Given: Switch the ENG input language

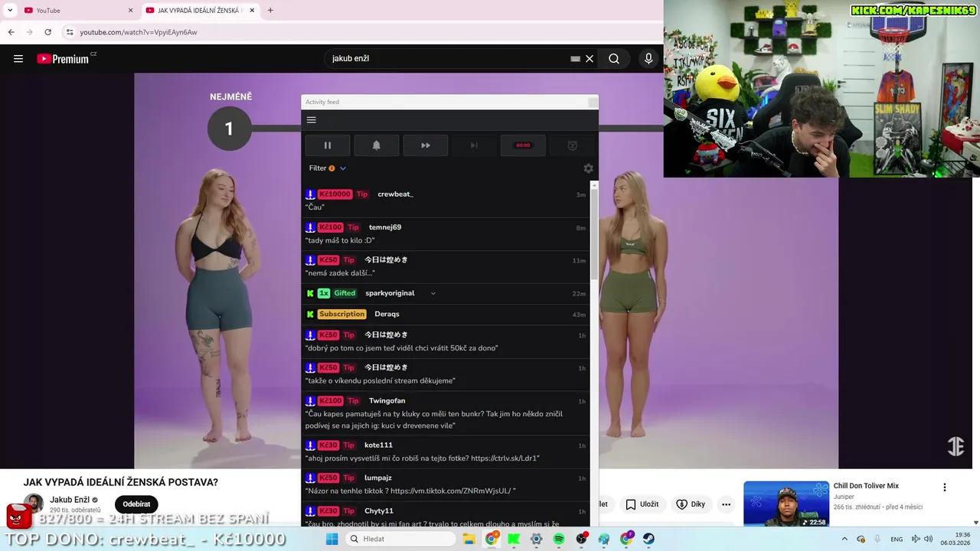Looking at the screenshot, I should click(897, 539).
